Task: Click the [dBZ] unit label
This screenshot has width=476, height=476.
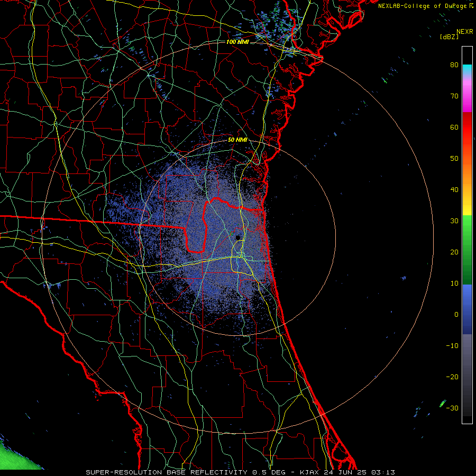Action: click(449, 36)
